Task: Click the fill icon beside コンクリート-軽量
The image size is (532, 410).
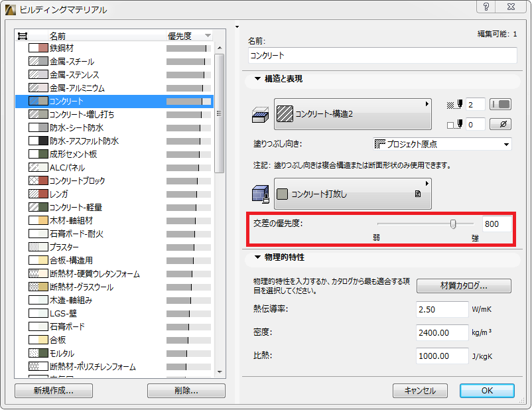Action: pos(38,207)
